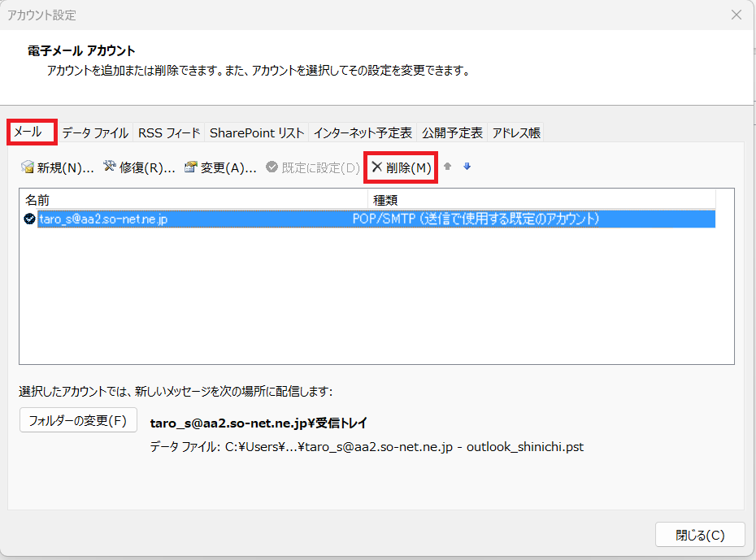Image resolution: width=756 pixels, height=560 pixels.
Task: Open the データ ファイル tab
Action: tap(95, 132)
